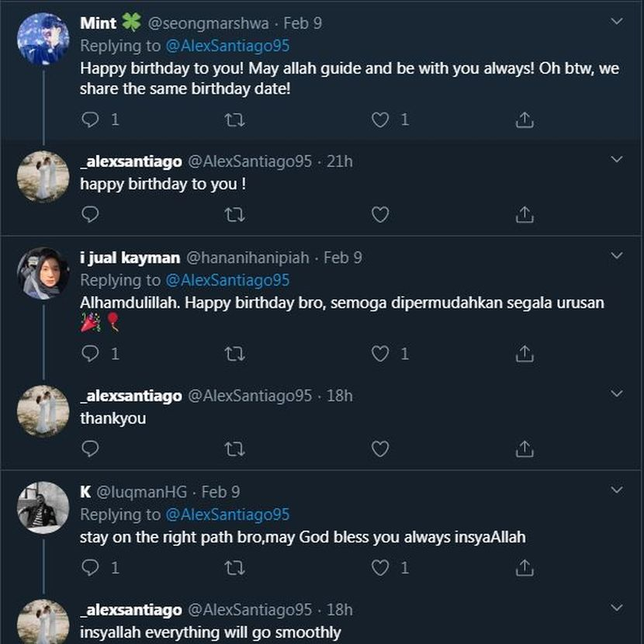The image size is (644, 644).
Task: Open @AlexSantiago95 mention in Mint's reply
Action: coord(227,45)
